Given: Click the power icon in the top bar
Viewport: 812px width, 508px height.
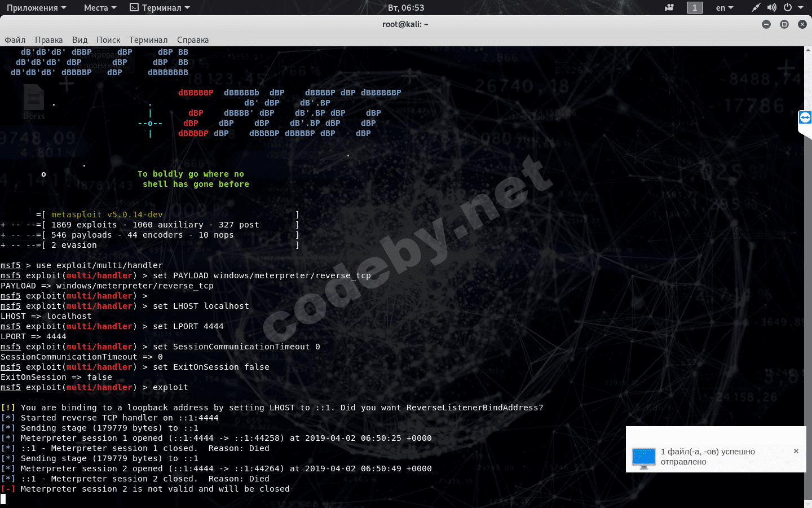Looking at the screenshot, I should tap(787, 8).
